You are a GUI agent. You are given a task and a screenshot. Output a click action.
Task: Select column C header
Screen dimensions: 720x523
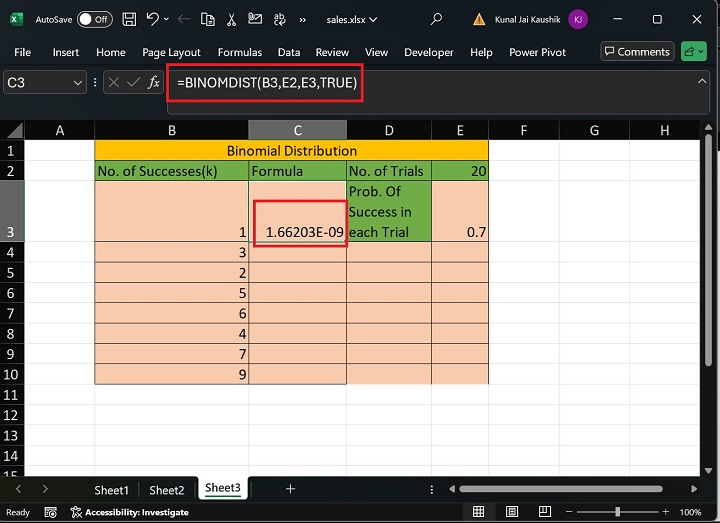pyautogui.click(x=298, y=130)
